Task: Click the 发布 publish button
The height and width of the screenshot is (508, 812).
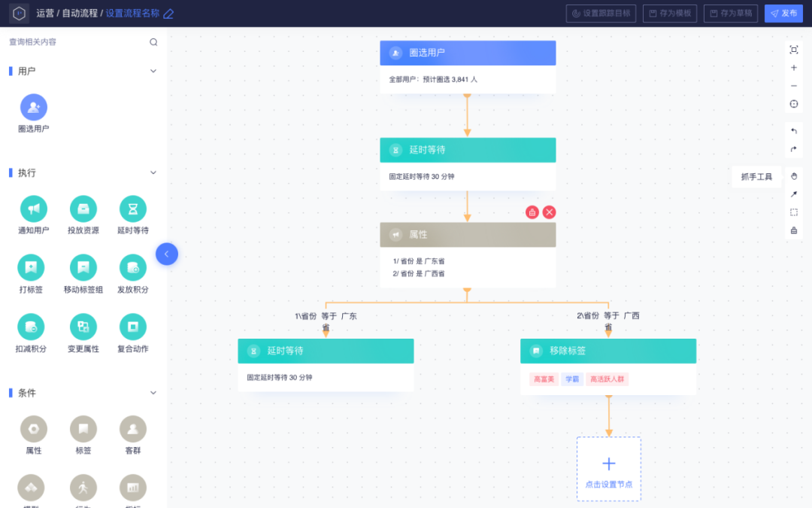Action: tap(783, 14)
